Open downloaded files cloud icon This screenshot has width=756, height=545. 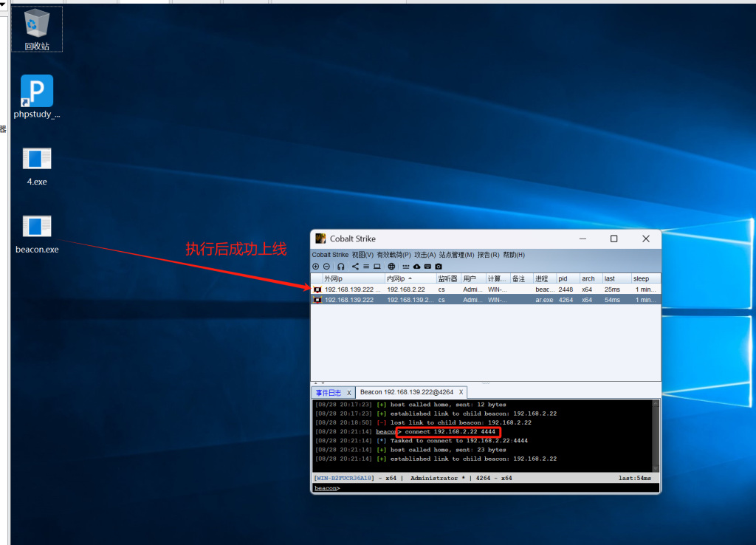(x=417, y=267)
